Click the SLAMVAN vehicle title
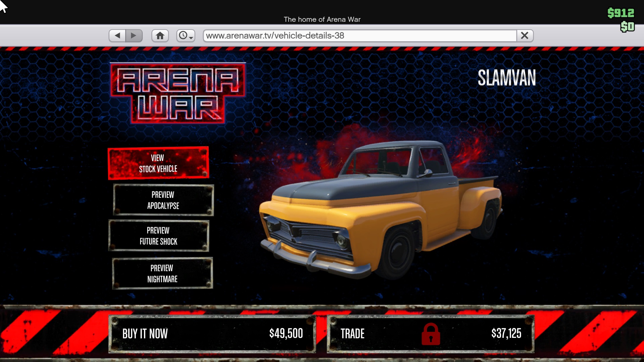644x362 pixels. (507, 78)
